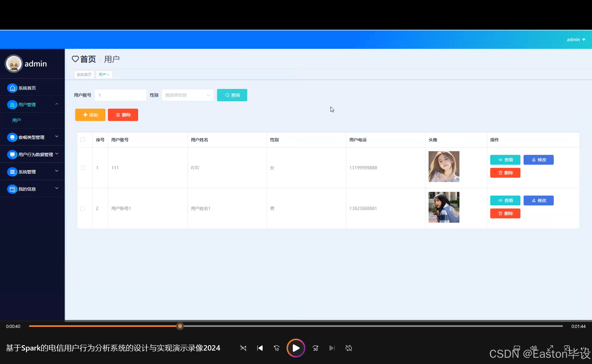Click the orange 添加 button

pos(90,115)
